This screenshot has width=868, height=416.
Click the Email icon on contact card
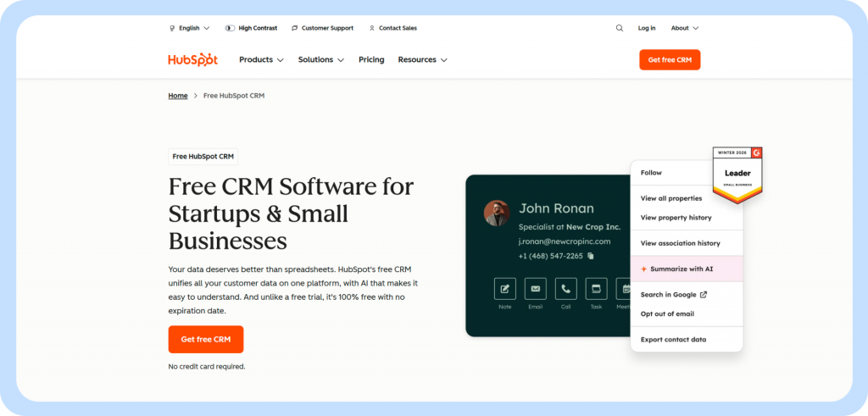coord(535,289)
